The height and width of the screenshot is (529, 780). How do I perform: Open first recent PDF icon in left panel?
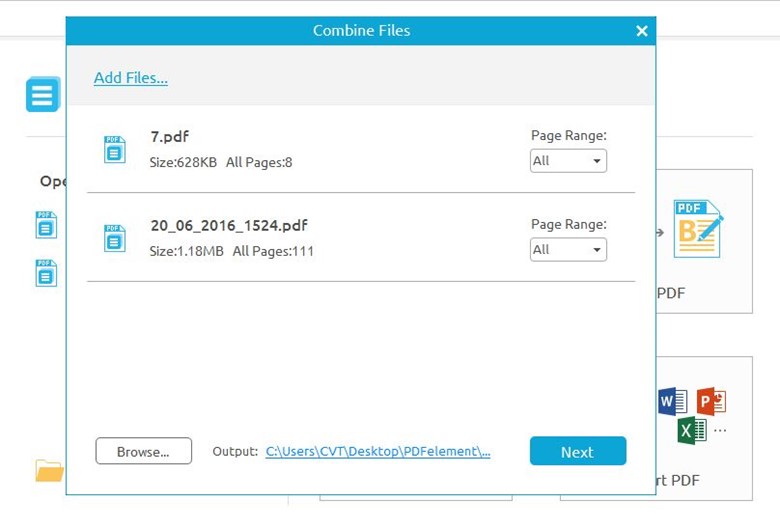click(x=46, y=225)
